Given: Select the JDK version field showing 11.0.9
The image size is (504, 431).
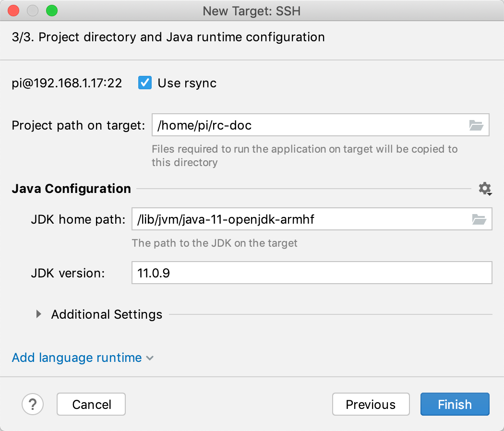Looking at the screenshot, I should pyautogui.click(x=312, y=273).
